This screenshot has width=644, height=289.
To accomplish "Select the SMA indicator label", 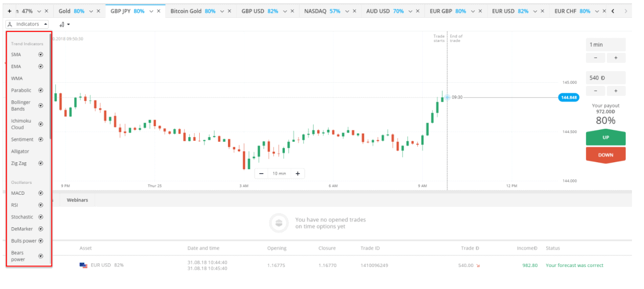I will pyautogui.click(x=16, y=54).
